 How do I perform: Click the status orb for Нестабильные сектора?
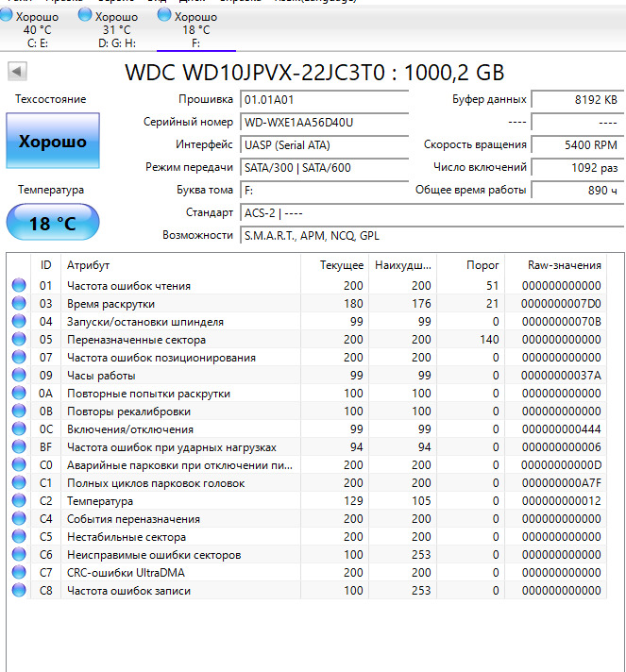point(19,537)
